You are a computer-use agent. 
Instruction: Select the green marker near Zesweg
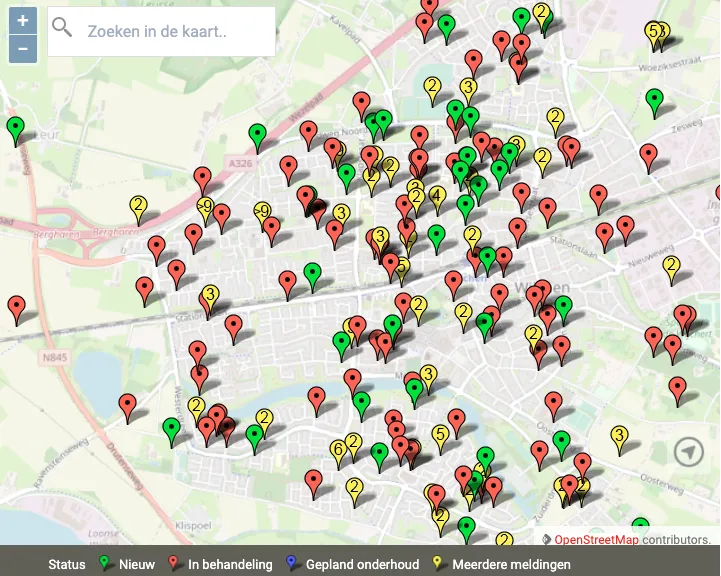(654, 100)
